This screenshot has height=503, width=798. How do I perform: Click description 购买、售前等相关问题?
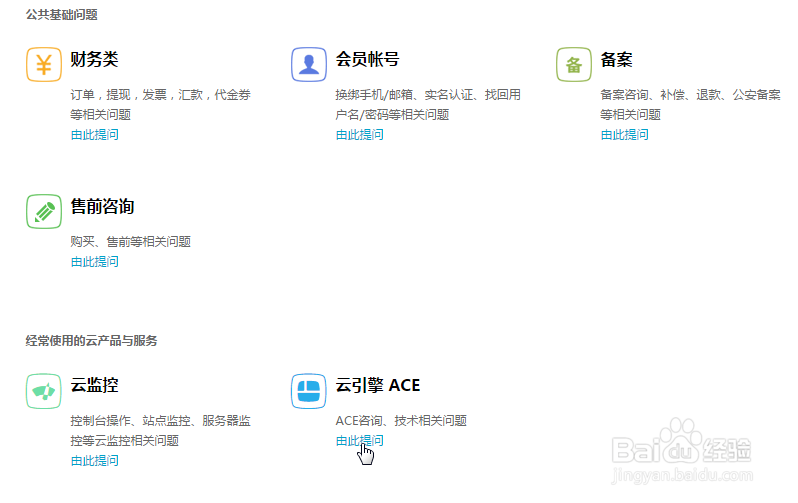coord(131,242)
